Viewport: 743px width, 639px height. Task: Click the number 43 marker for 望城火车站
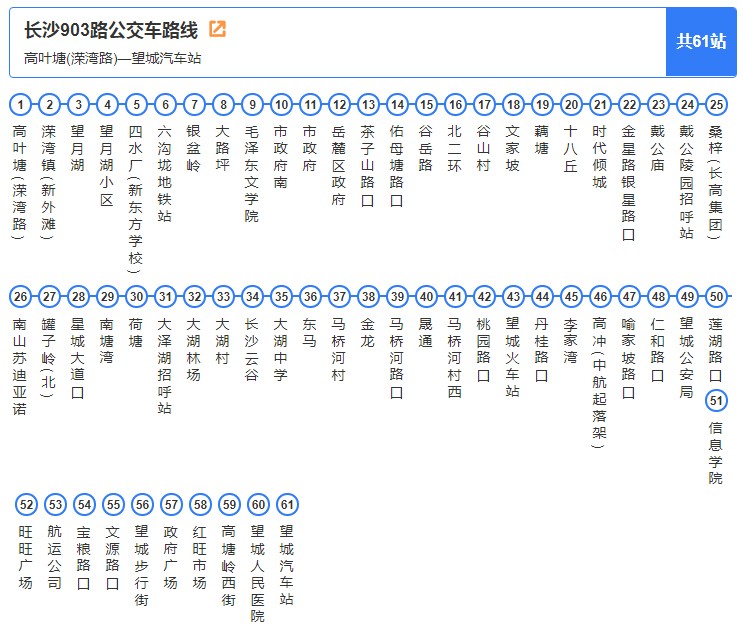coord(513,296)
